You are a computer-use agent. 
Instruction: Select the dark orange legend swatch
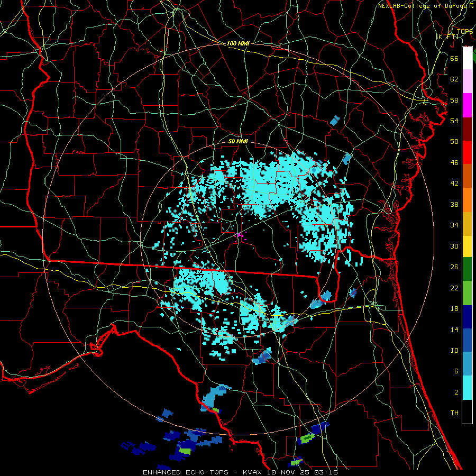pyautogui.click(x=467, y=176)
